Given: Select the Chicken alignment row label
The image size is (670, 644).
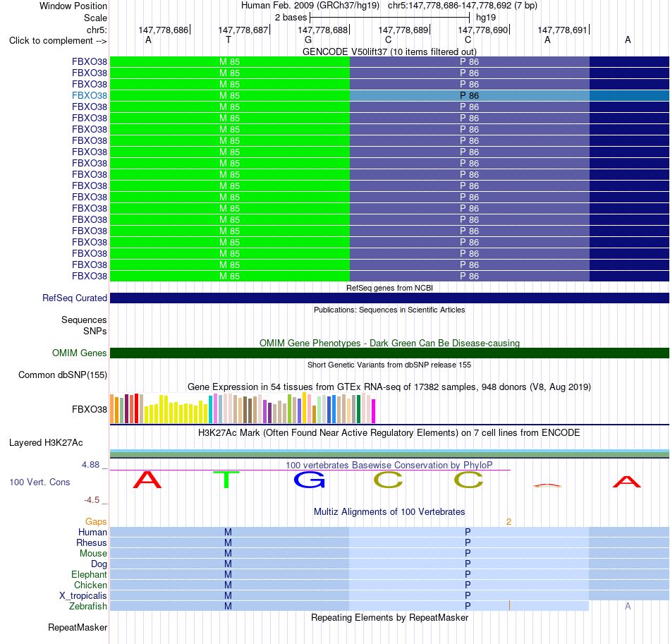Looking at the screenshot, I should [90, 585].
